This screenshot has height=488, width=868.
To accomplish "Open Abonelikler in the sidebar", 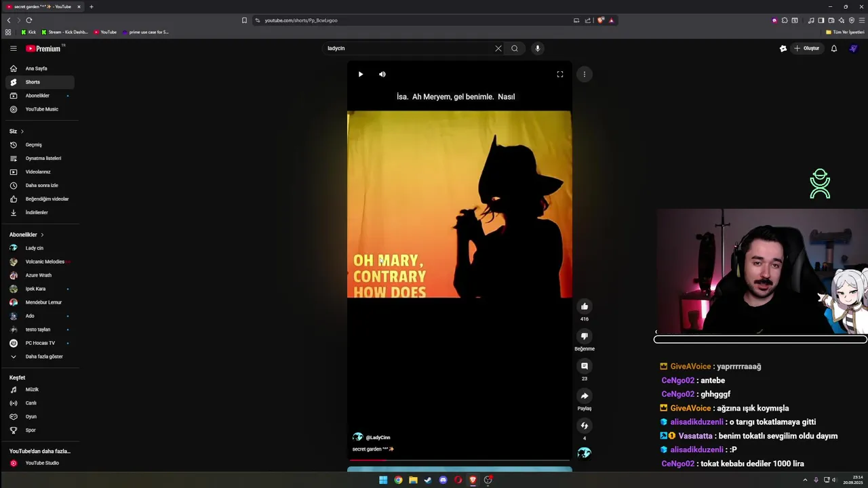I will point(39,96).
